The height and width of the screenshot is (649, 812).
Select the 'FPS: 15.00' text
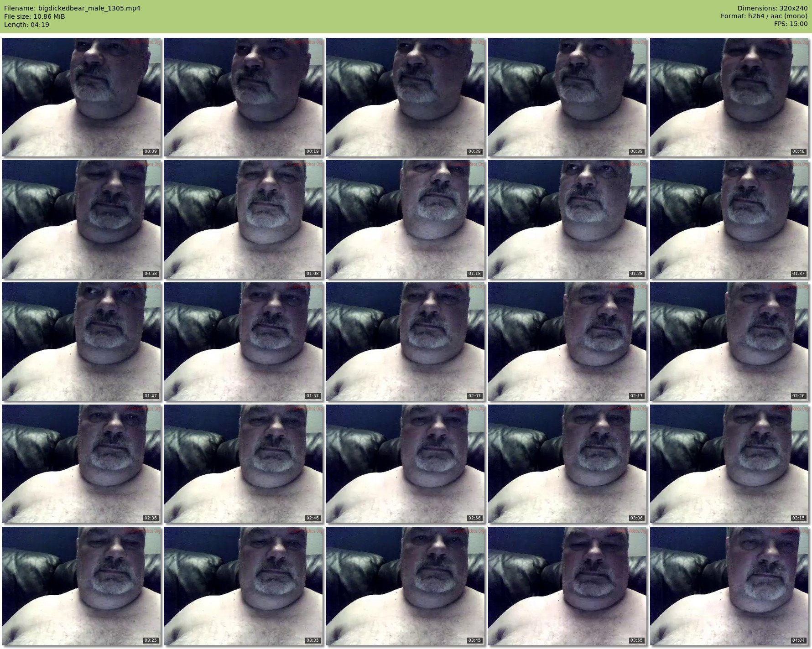tap(791, 25)
